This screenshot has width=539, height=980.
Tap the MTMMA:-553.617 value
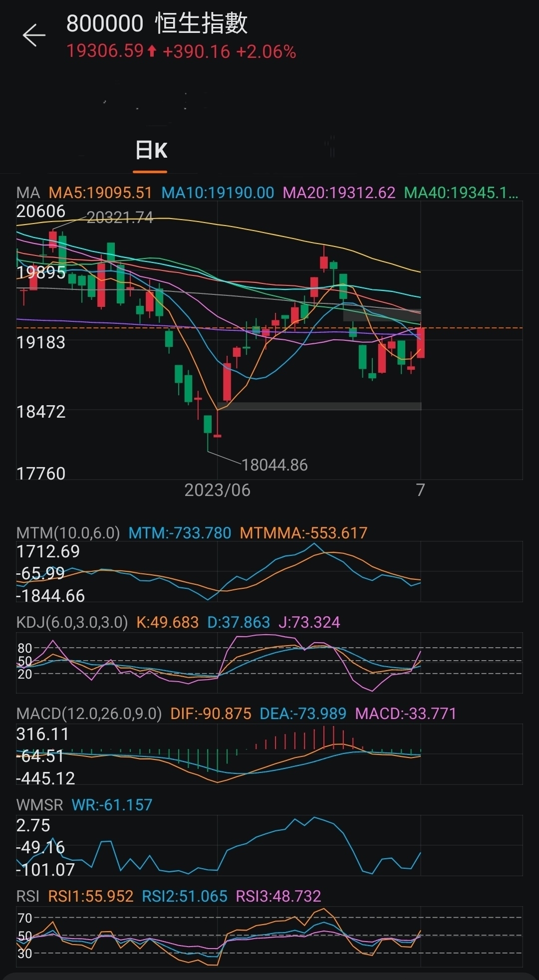[x=303, y=533]
